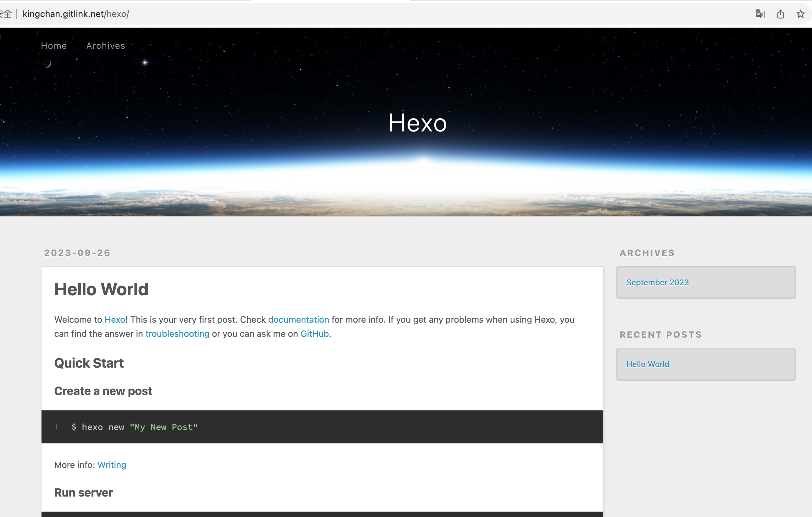Click the "More info:" text label

coord(75,465)
